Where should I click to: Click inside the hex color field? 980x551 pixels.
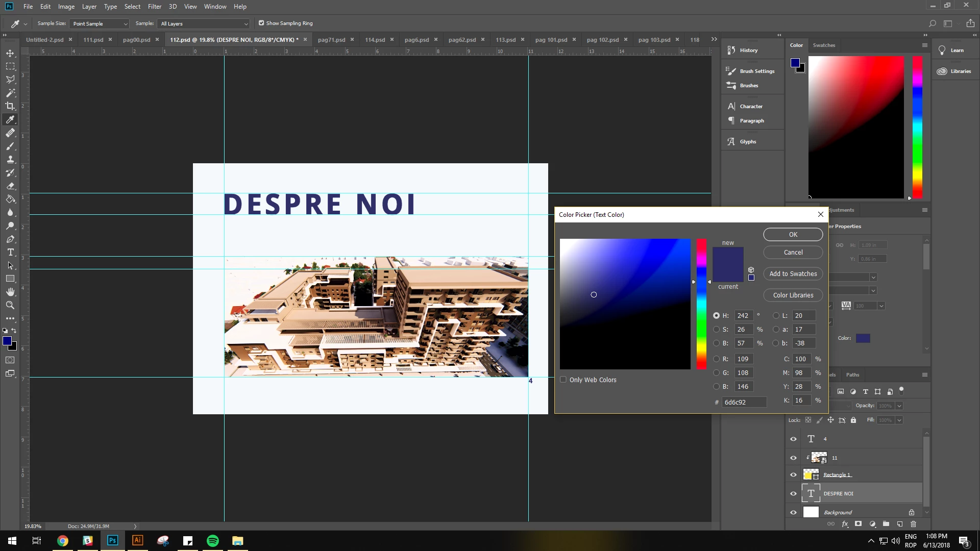pyautogui.click(x=744, y=402)
